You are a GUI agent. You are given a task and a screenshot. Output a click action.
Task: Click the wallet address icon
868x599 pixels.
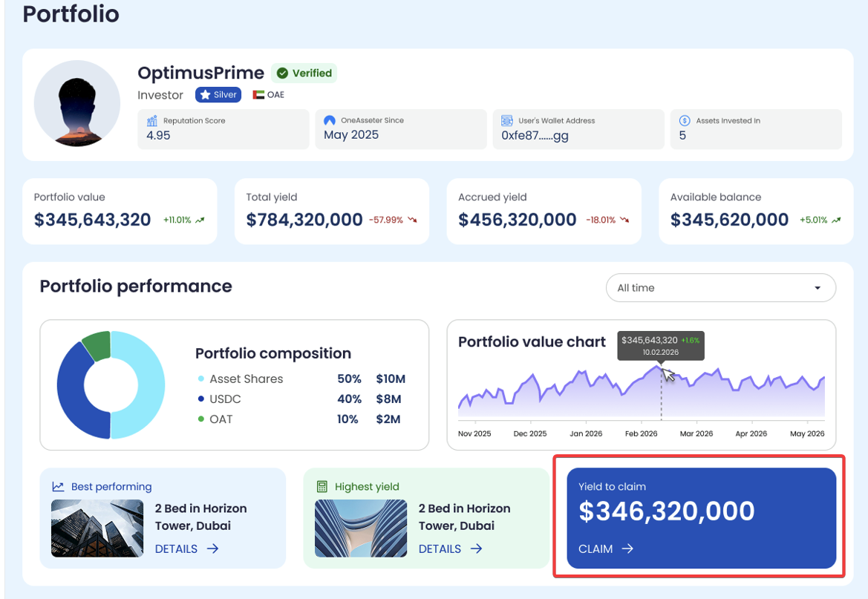click(x=507, y=121)
